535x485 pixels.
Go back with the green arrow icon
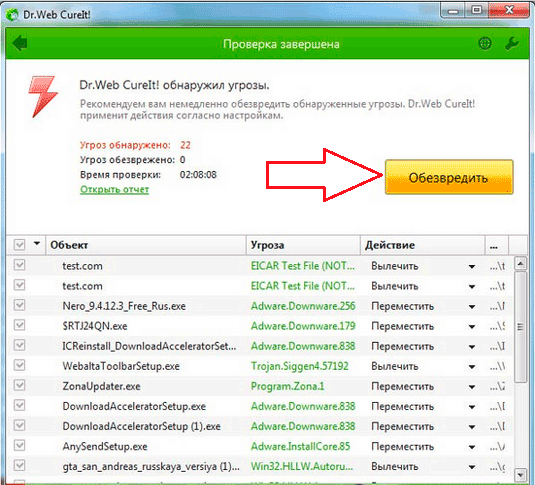point(20,43)
